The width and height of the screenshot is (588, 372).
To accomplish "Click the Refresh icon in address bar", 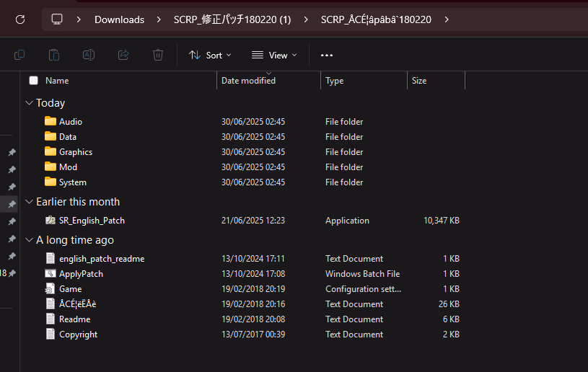I will click(x=20, y=19).
